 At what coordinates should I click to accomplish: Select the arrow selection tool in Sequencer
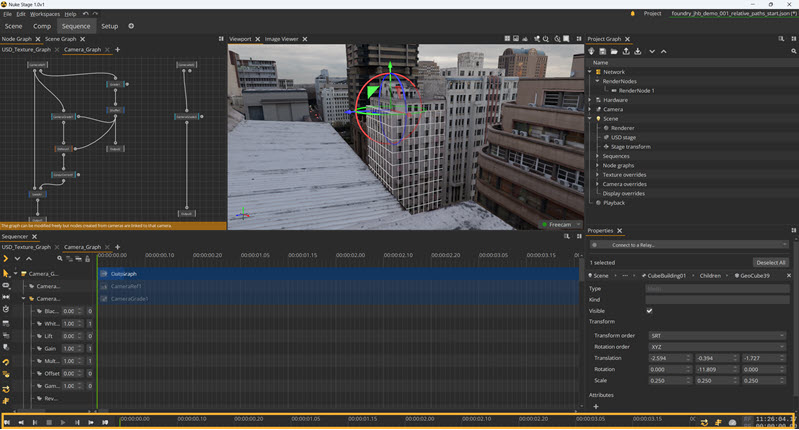click(x=6, y=273)
